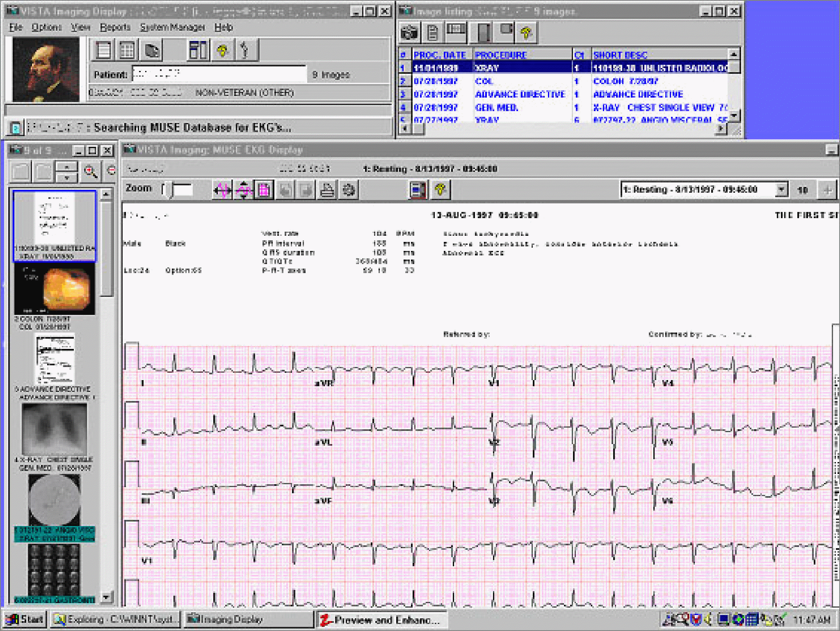
Task: Select the ADVANCE DIRECTIVE row in listing
Action: coord(520,94)
